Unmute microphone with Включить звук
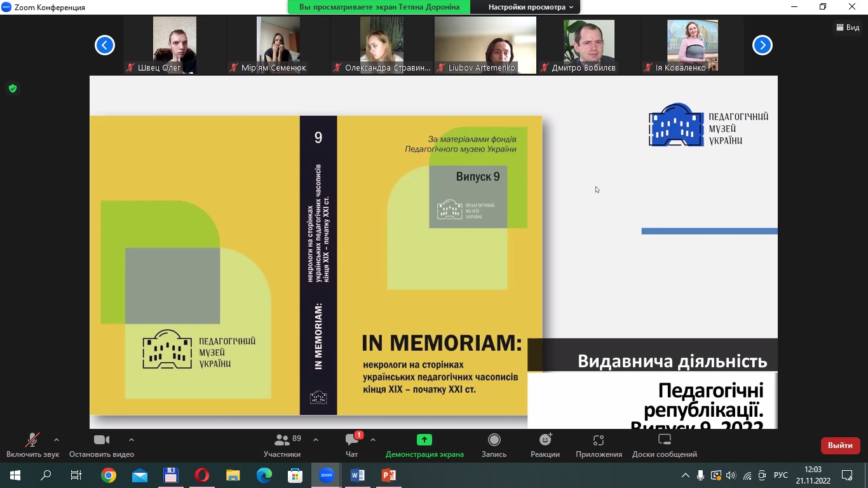868x488 pixels. click(32, 445)
